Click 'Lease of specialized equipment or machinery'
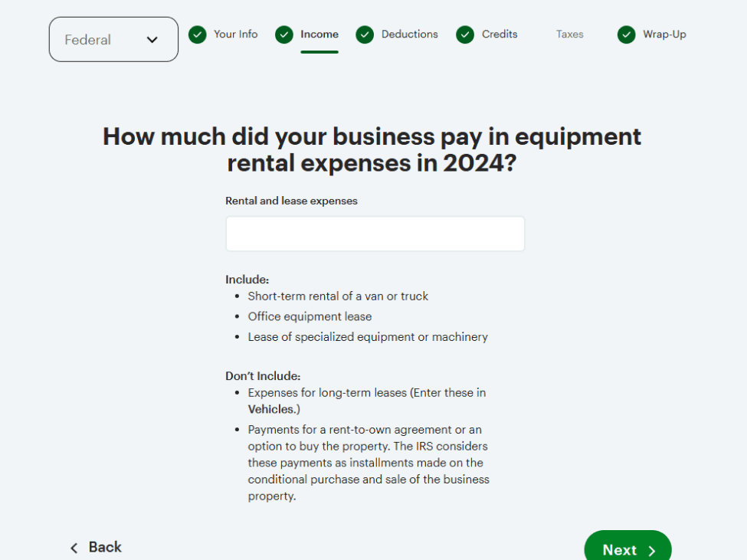Screen dimensions: 747x560 (368, 337)
